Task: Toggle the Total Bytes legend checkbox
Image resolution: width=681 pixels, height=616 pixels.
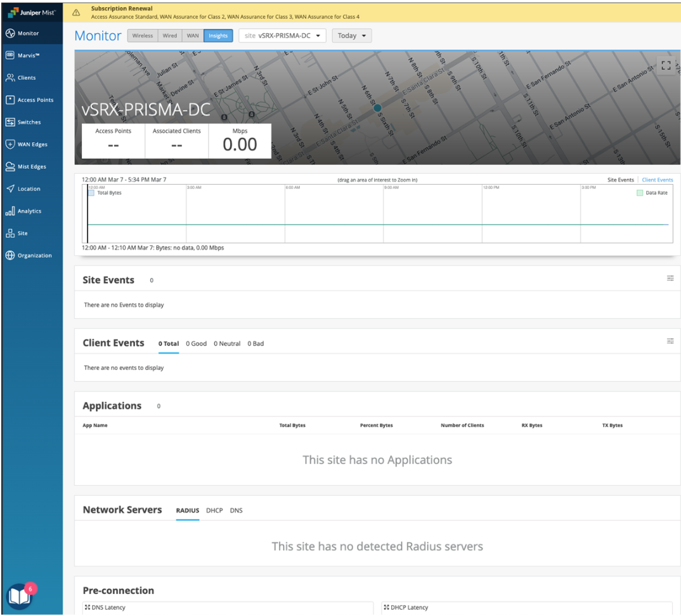Action: tap(91, 193)
